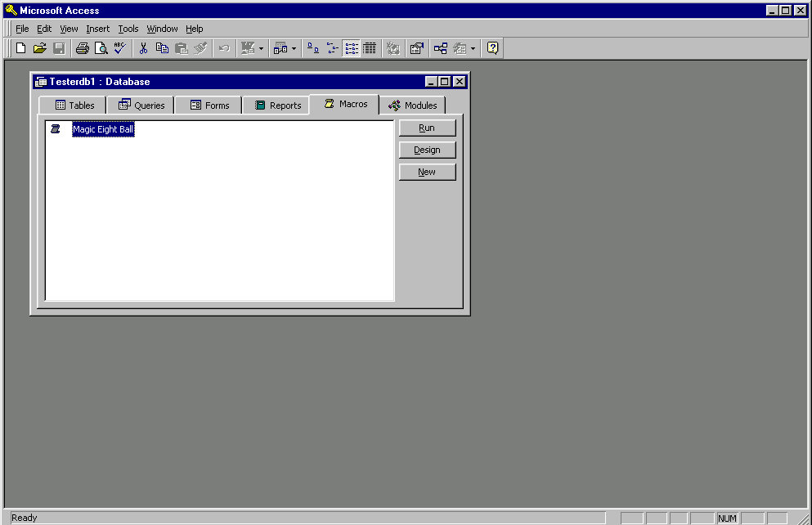The width and height of the screenshot is (812, 525).
Task: Open the OfficeLinks dropdown arrow
Action: pos(261,49)
